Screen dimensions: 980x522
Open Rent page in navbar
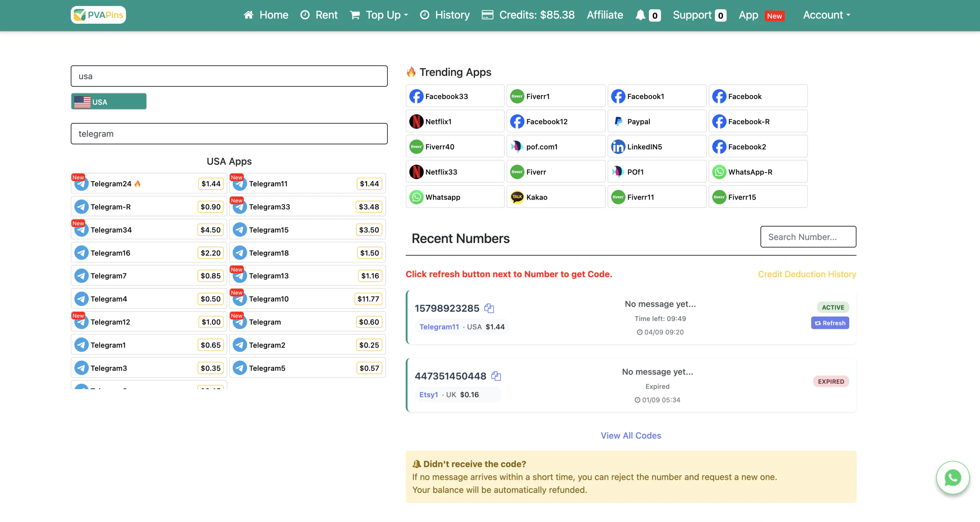click(319, 15)
